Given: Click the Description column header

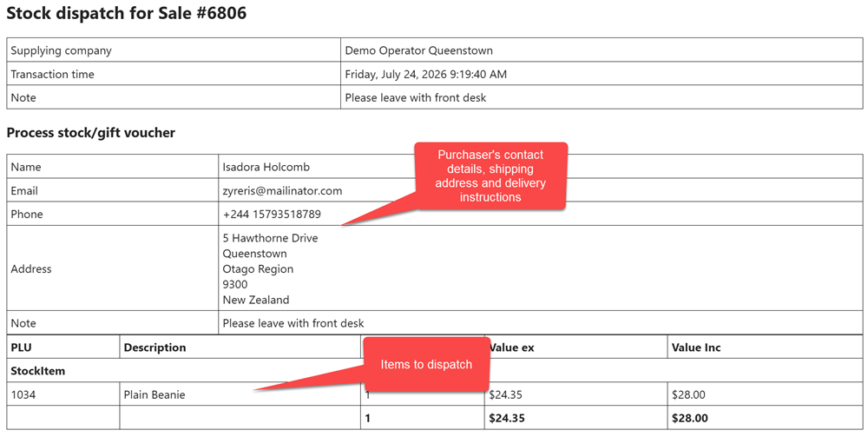Looking at the screenshot, I should [x=155, y=348].
